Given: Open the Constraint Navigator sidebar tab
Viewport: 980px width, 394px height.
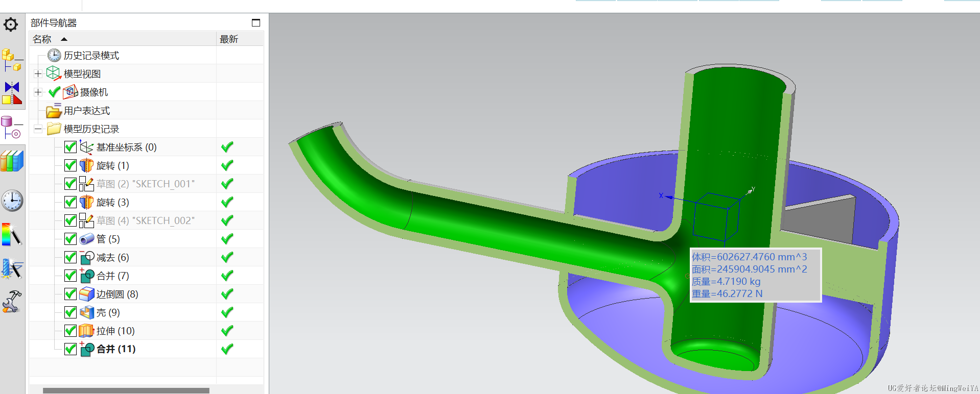Looking at the screenshot, I should 12,93.
